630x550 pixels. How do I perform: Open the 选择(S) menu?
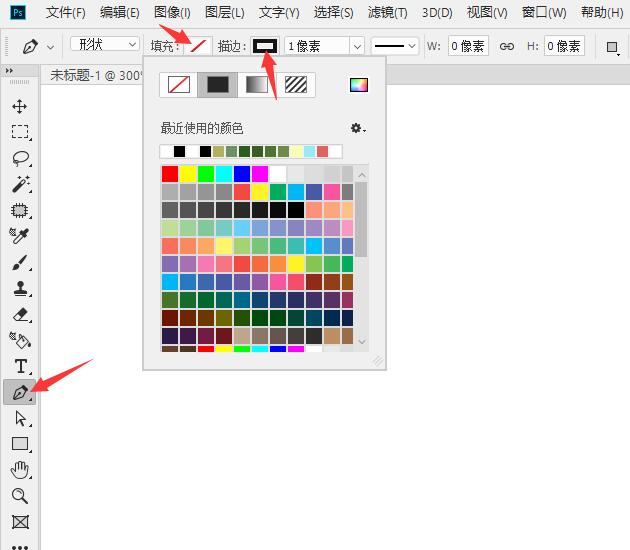click(x=333, y=13)
